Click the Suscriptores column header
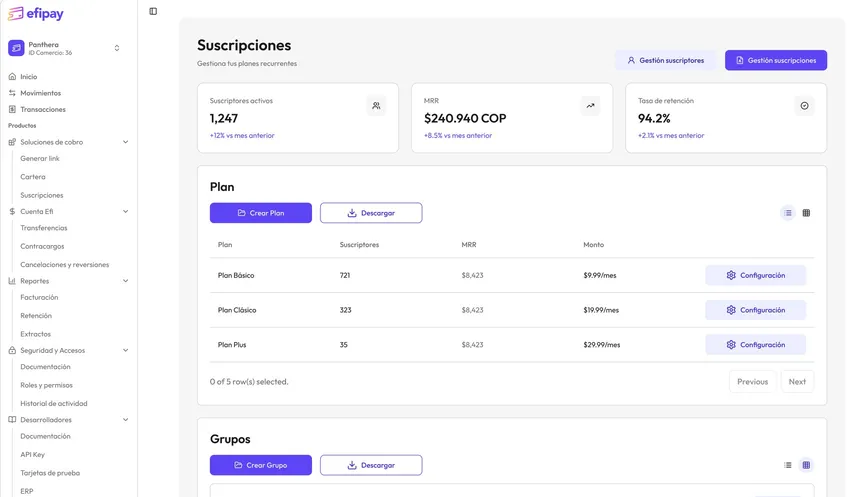 point(359,245)
